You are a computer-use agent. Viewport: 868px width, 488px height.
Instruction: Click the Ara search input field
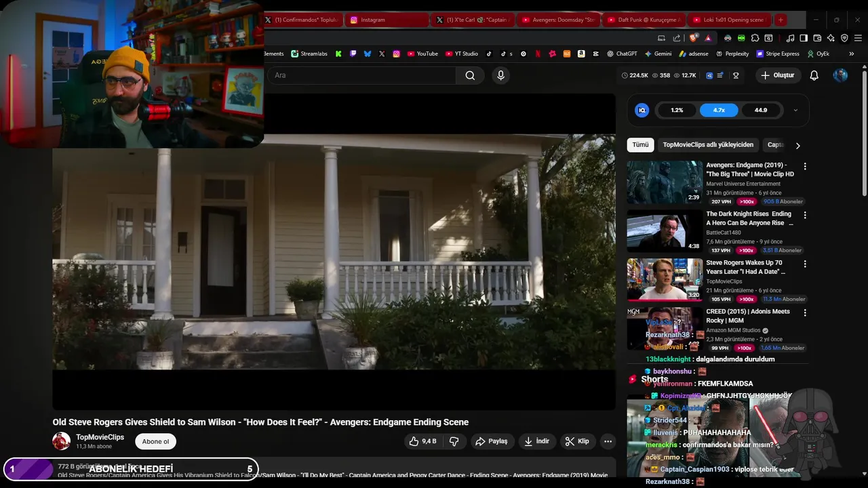coord(363,75)
